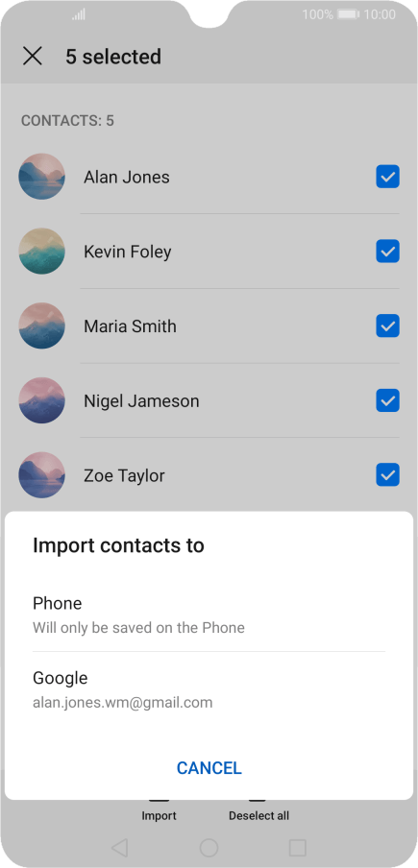Tap Kevin Foley profile avatar
This screenshot has width=418, height=868.
(x=41, y=252)
